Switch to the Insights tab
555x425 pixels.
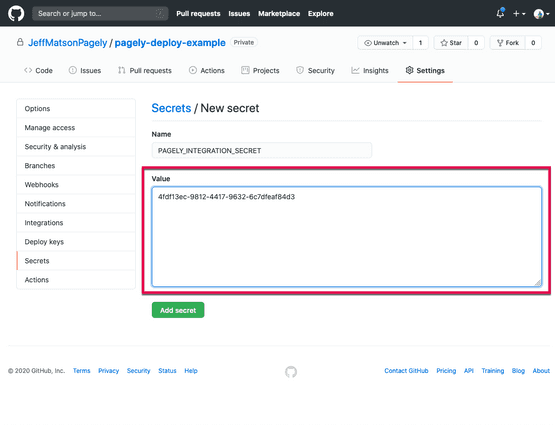(370, 70)
